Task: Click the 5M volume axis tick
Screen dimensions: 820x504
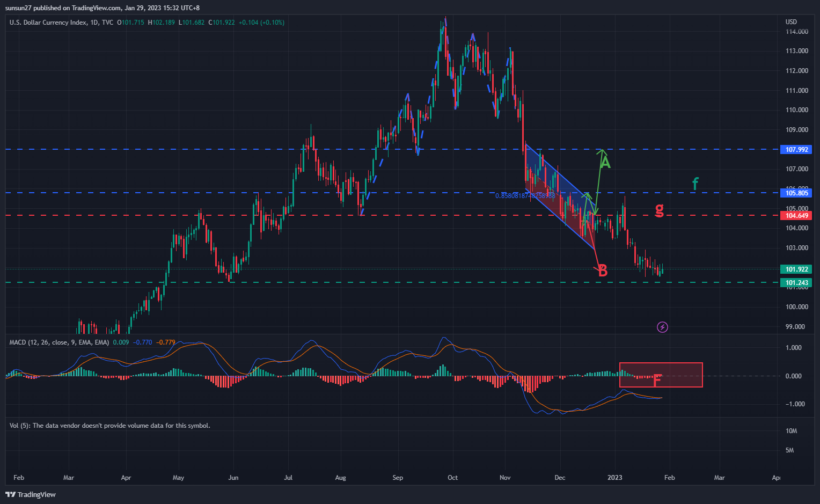Action: (789, 450)
